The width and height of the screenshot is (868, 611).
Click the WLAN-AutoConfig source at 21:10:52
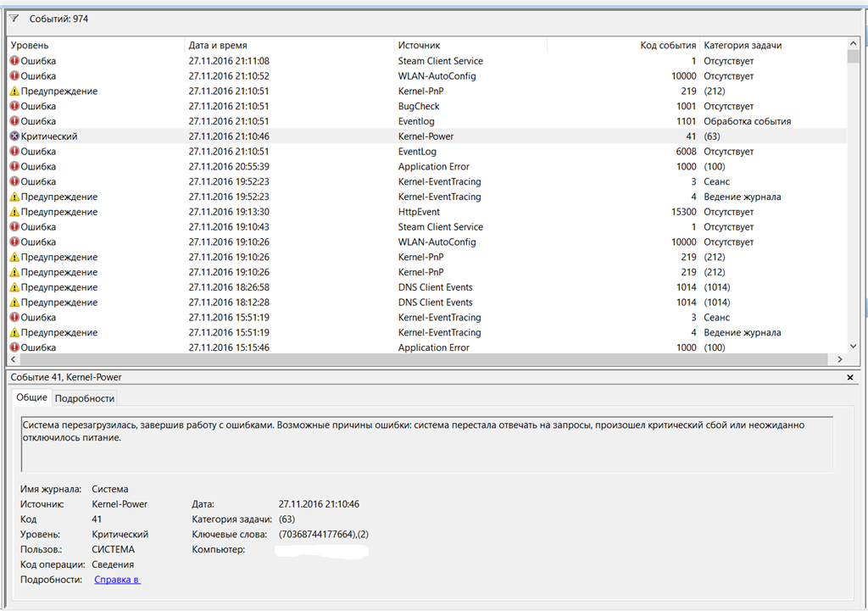[437, 75]
